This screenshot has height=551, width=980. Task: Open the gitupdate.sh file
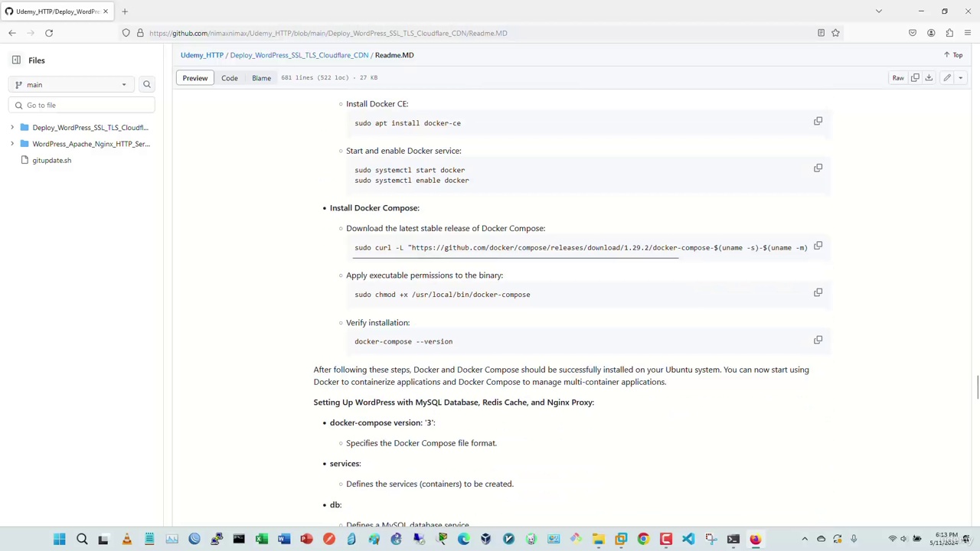click(x=51, y=160)
